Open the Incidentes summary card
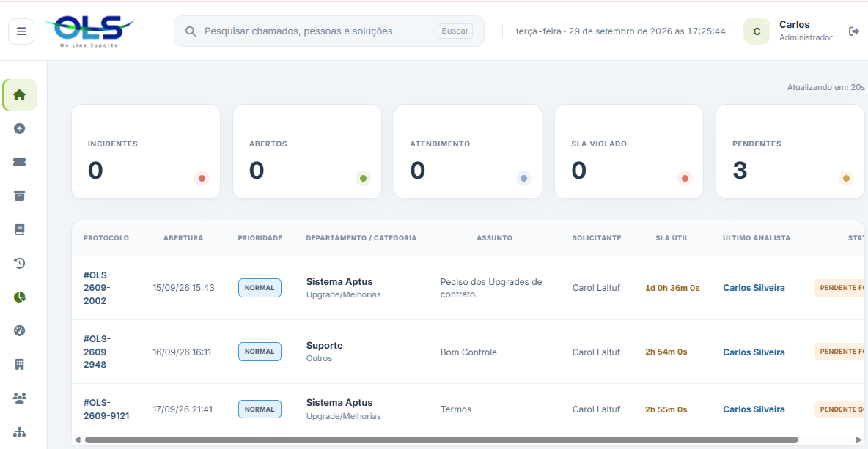Screen dimensions: 868x449 click(146, 152)
